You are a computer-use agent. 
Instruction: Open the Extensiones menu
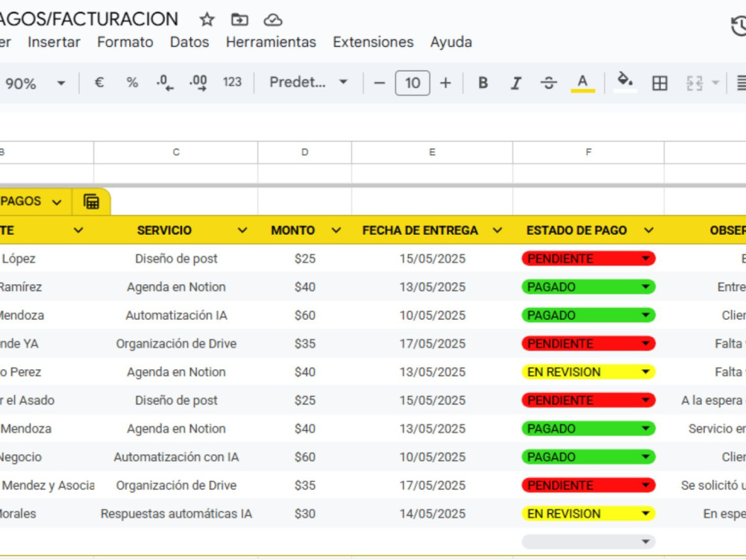(x=373, y=42)
